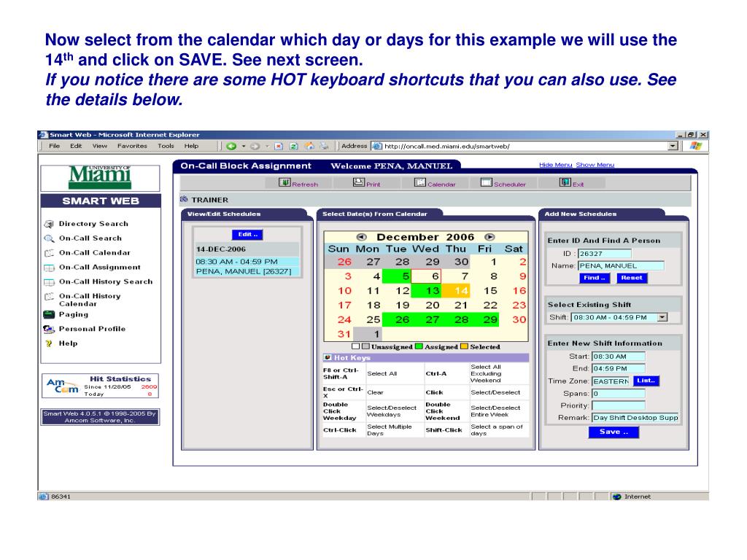Click the Show Menu link
The height and width of the screenshot is (560, 747).
point(595,165)
